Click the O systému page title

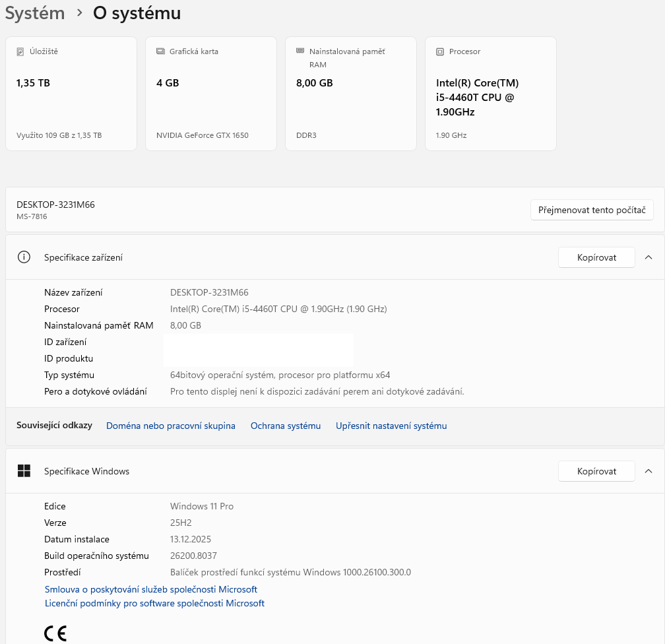(x=137, y=13)
